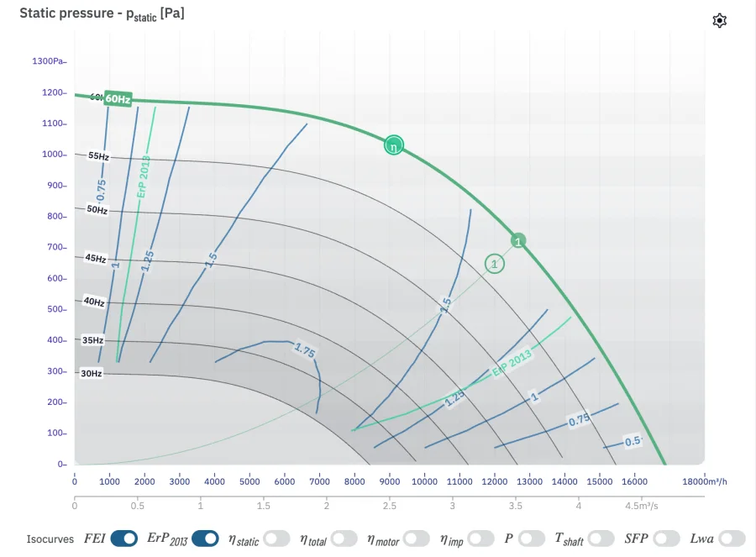This screenshot has width=756, height=557.
Task: Click the 40Hz speed curve label
Action: [x=94, y=302]
